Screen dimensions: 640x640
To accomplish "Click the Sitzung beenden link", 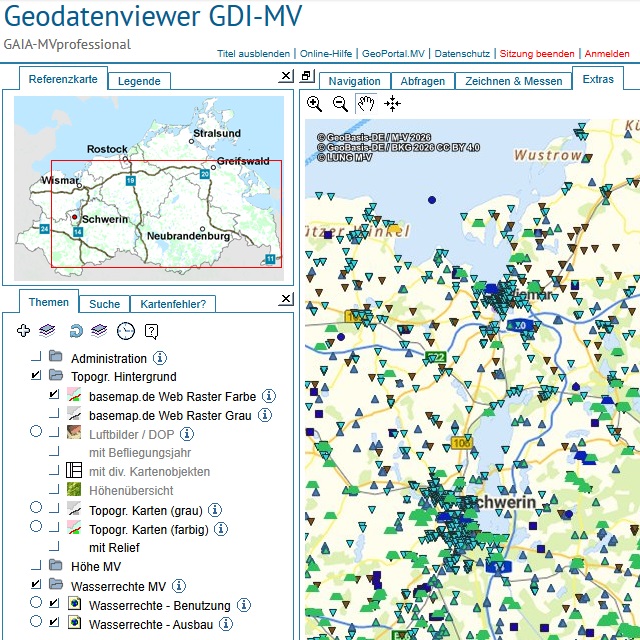I will 537,53.
